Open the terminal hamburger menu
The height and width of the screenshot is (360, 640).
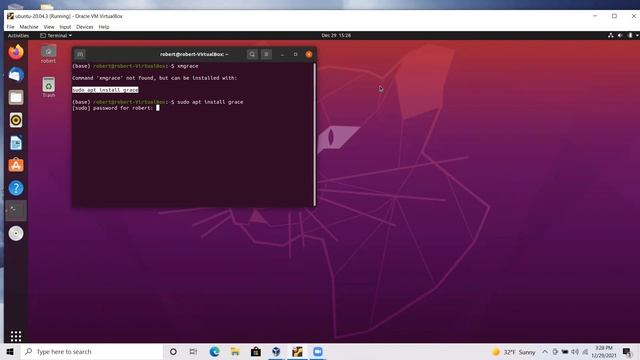coord(266,54)
